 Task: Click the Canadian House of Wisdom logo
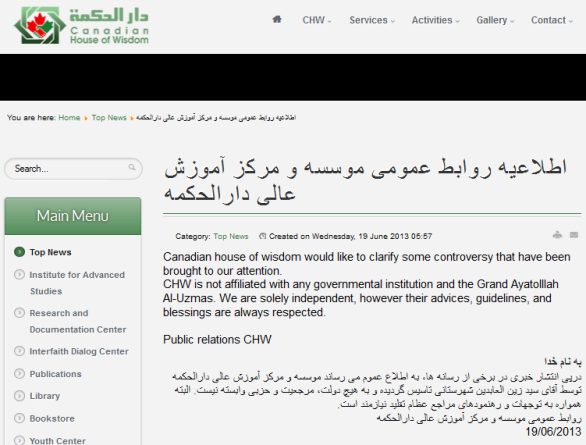[81, 25]
